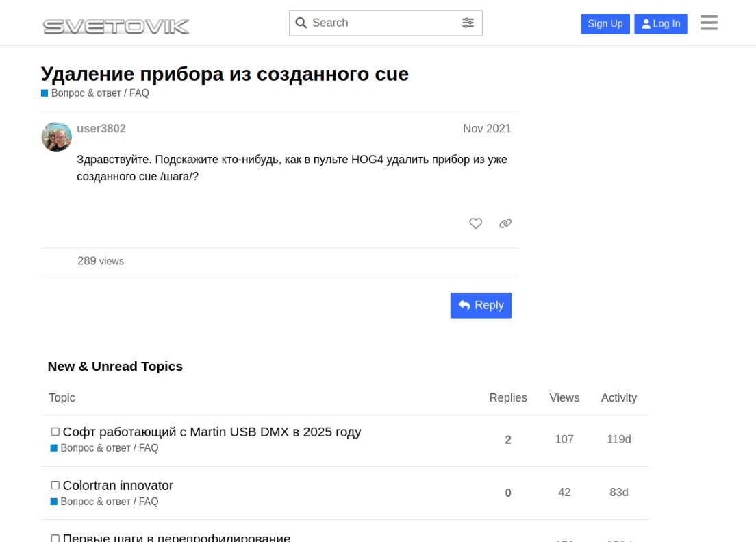
Task: Open the user3802 profile link
Action: 101,128
